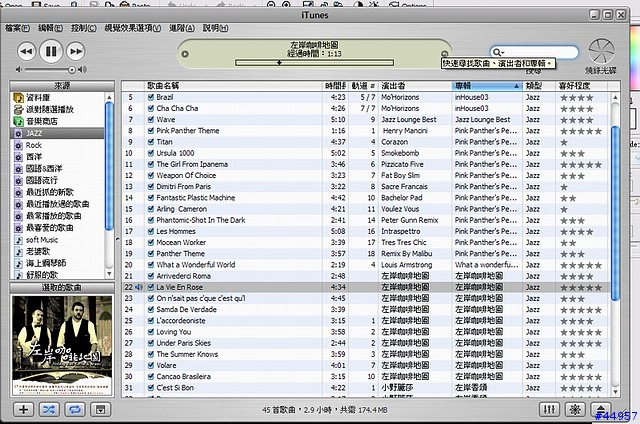Open the equalizer window button
640x424 pixels.
point(549,409)
